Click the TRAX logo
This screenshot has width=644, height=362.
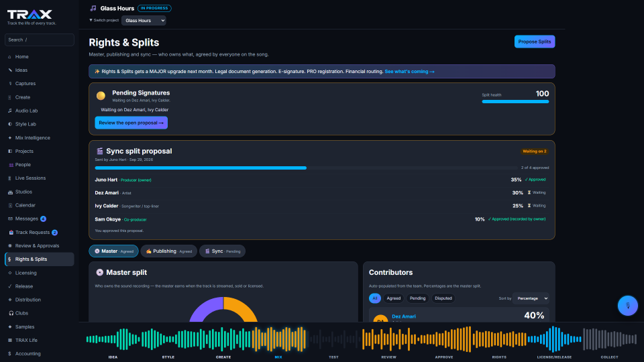coord(30,15)
